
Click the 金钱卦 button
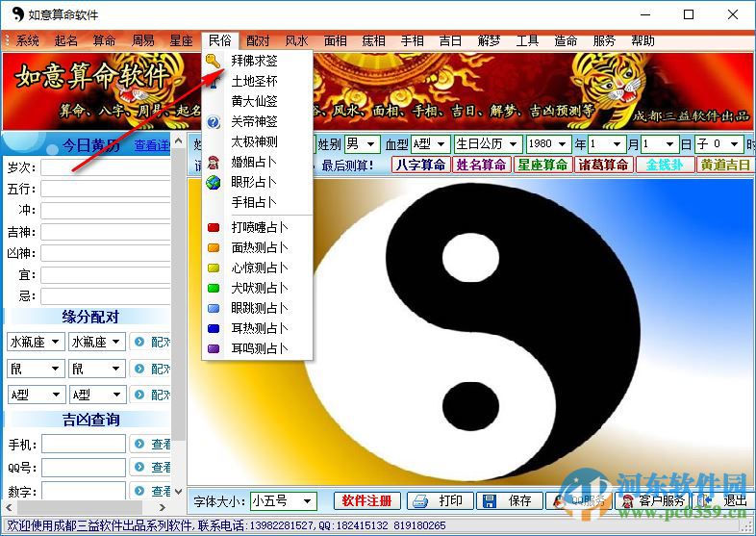[x=665, y=165]
